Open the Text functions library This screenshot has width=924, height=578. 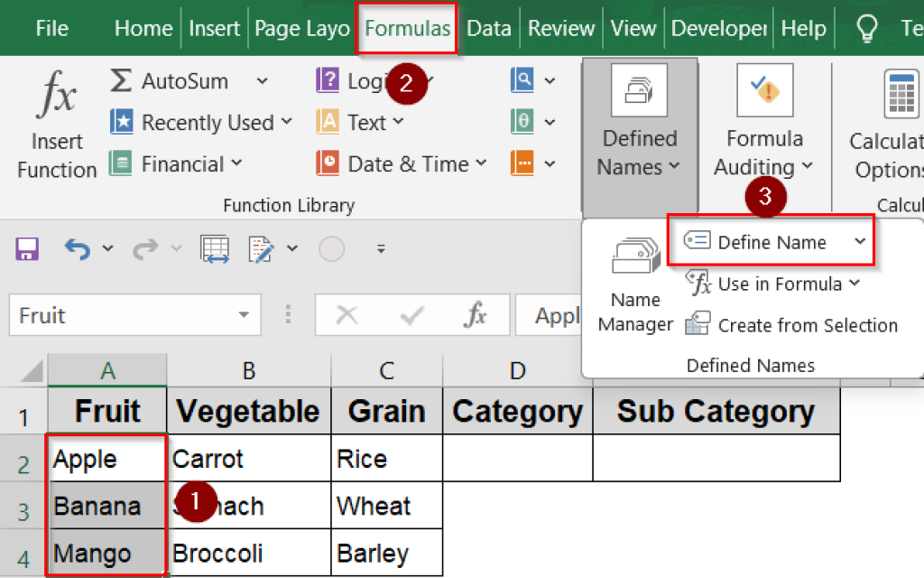359,122
